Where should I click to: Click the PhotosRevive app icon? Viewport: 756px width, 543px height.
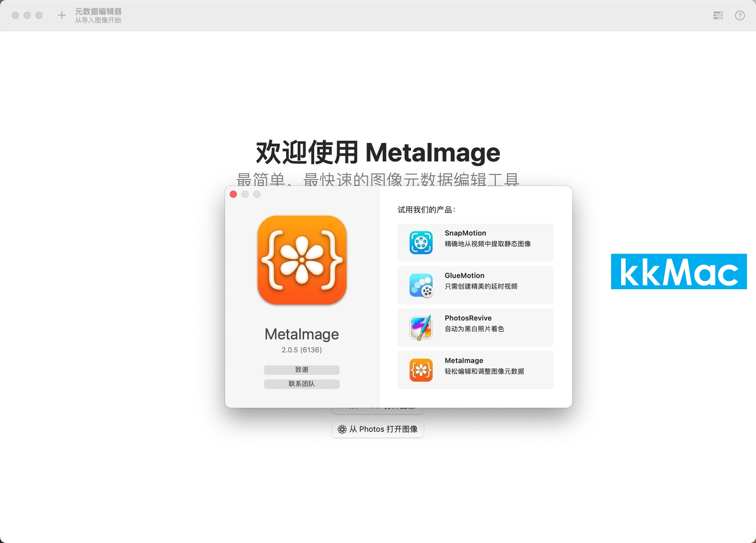click(421, 327)
